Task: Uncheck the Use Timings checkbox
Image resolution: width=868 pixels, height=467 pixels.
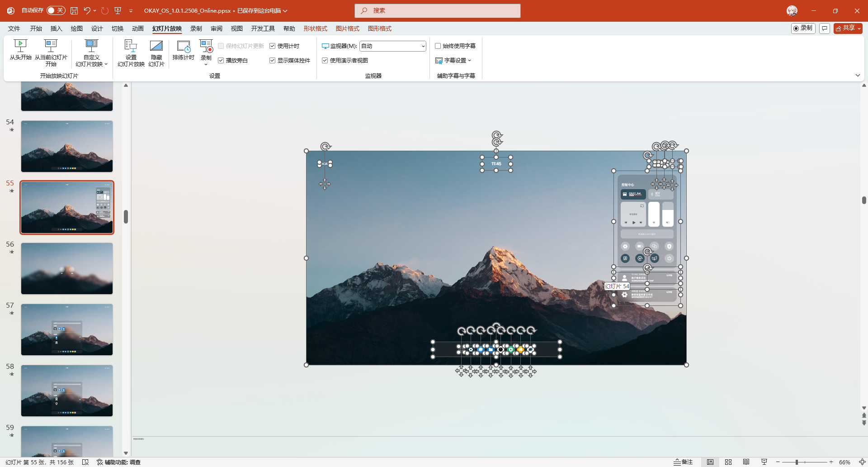Action: (x=273, y=46)
